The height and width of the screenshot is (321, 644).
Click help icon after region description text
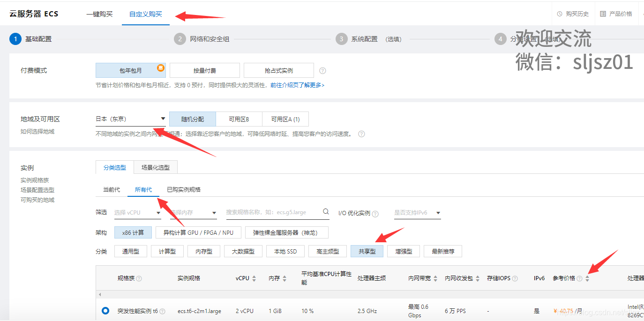361,134
